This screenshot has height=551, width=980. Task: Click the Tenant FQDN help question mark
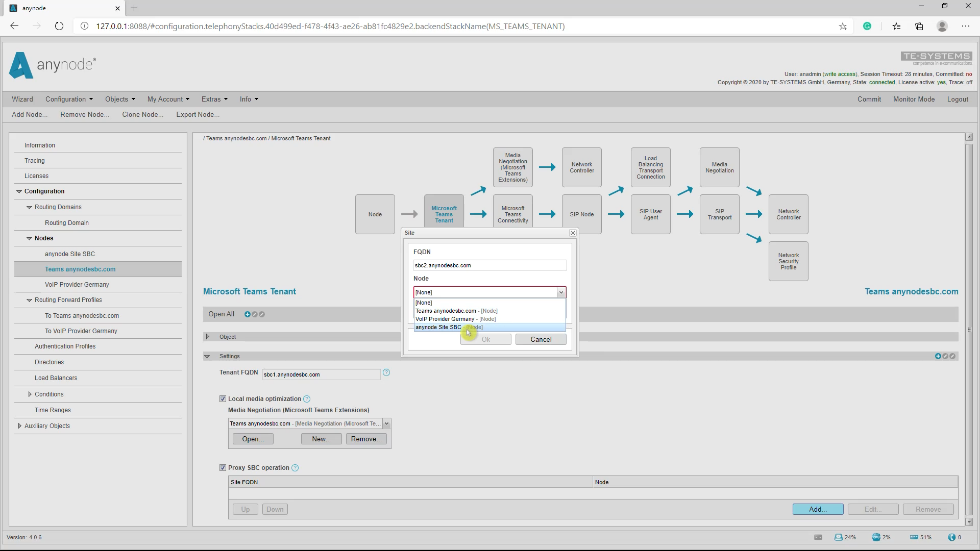pyautogui.click(x=386, y=372)
